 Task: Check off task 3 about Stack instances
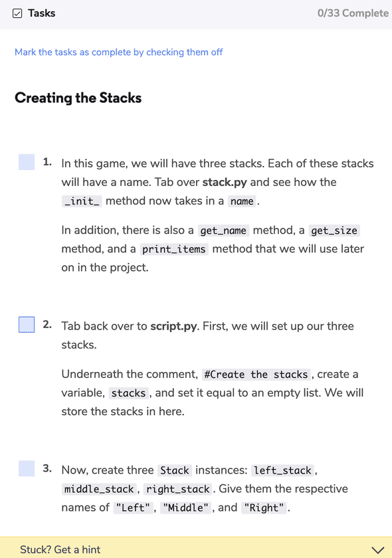pyautogui.click(x=27, y=468)
